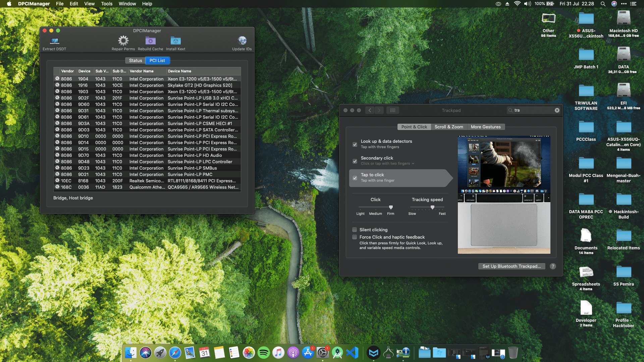
Task: Enable Force Click and haptic feedback
Action: 355,237
